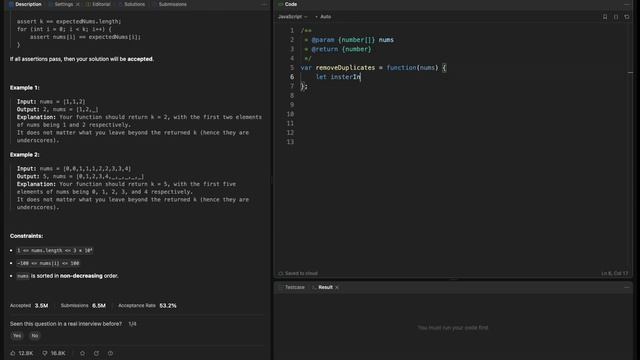Collapse the Result panel with its top-right icon
Viewport: 640px width, 360px height.
pyautogui.click(x=627, y=287)
